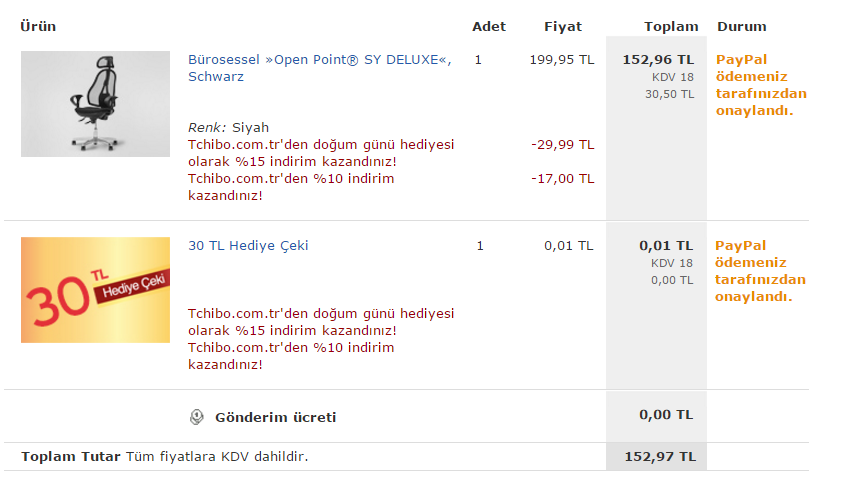Click the Ürün column header
This screenshot has height=484, width=855.
pyautogui.click(x=38, y=27)
